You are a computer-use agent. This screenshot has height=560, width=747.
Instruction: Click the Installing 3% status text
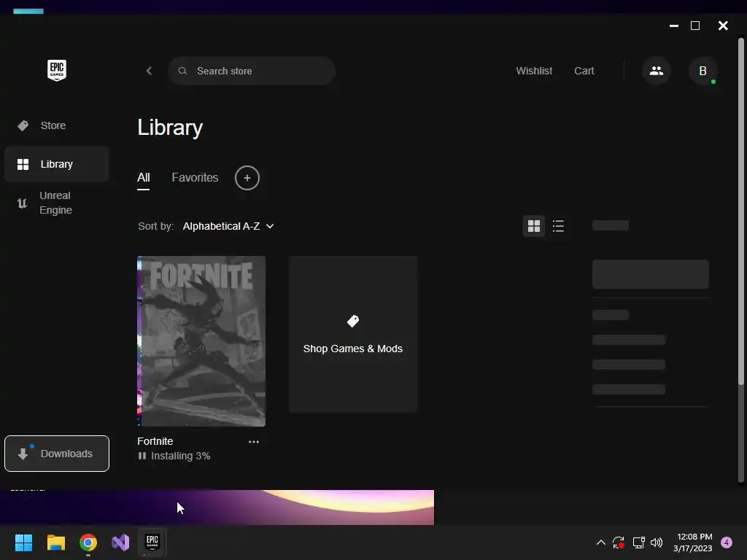181,456
